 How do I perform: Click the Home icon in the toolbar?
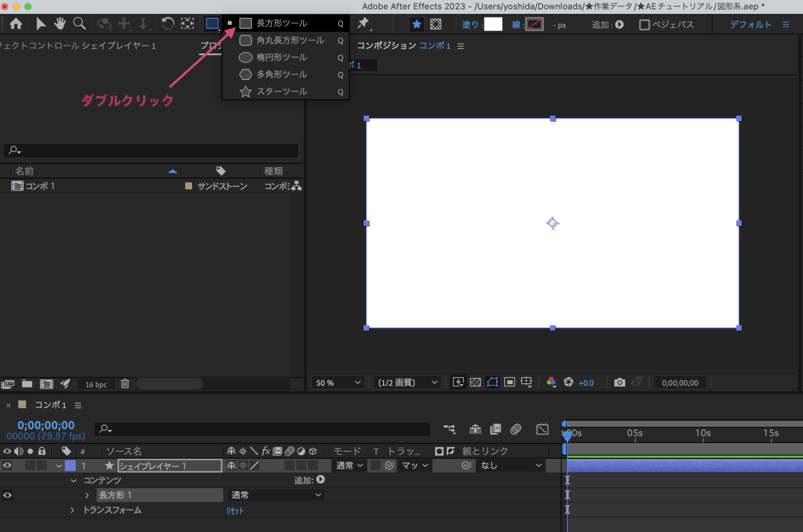(x=16, y=24)
